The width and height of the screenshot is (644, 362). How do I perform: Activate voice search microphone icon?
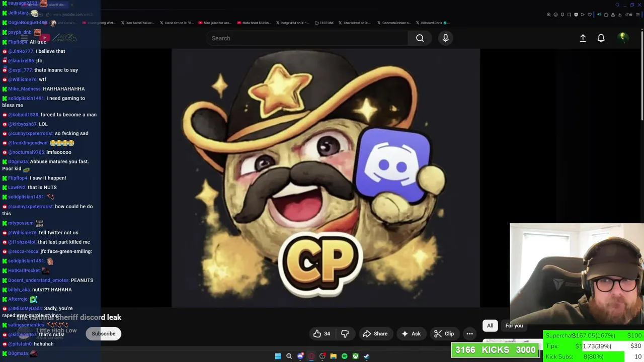(445, 38)
